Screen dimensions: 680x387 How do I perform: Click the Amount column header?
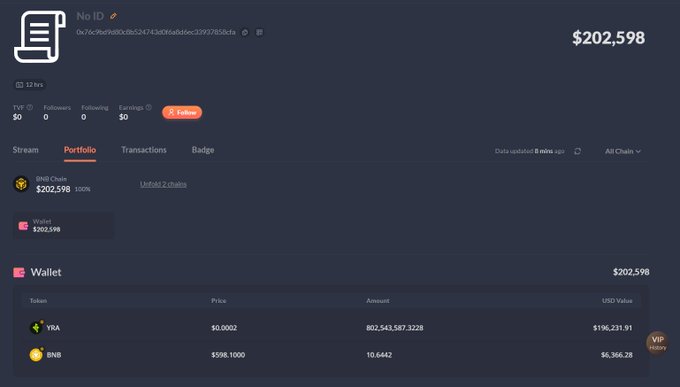coord(378,301)
